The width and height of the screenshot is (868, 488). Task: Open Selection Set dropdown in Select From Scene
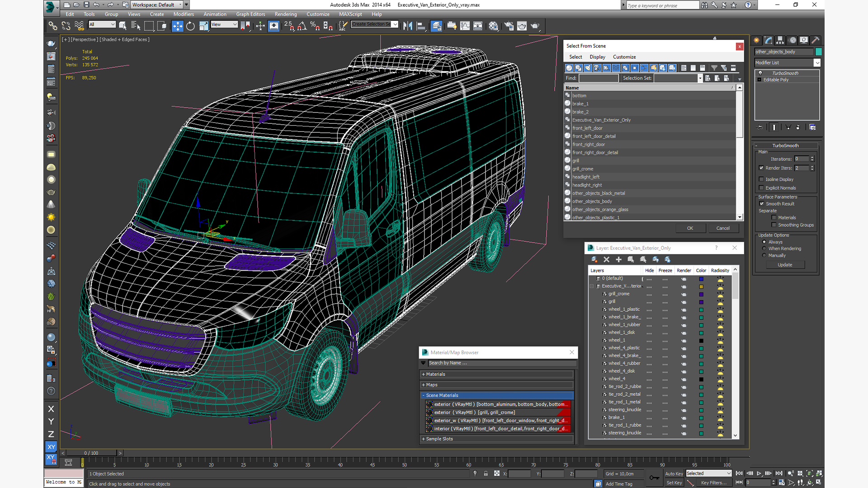[x=700, y=78]
